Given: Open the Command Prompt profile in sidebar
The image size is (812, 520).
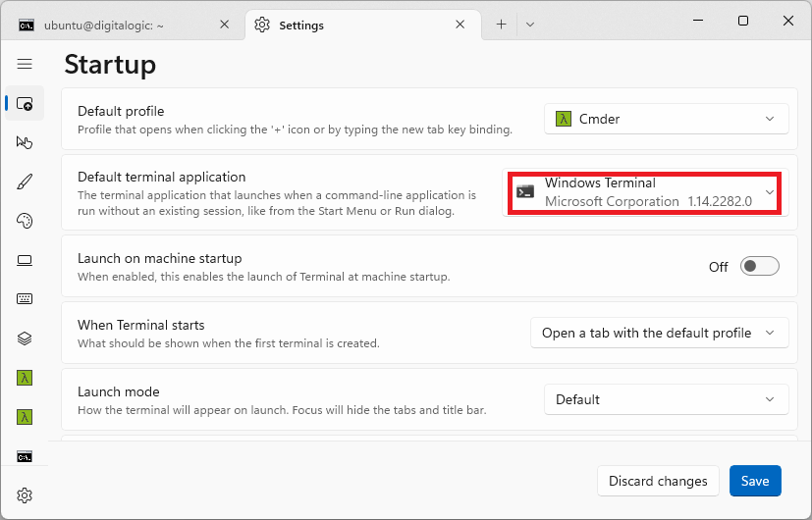Looking at the screenshot, I should tap(25, 457).
